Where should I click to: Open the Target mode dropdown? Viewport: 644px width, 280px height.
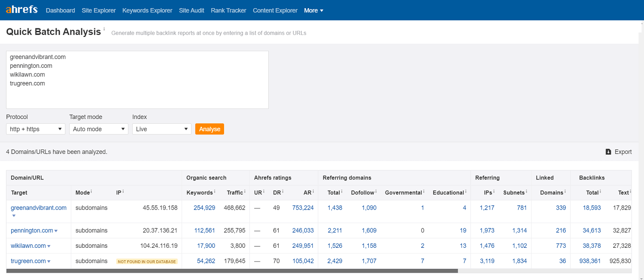(x=99, y=129)
